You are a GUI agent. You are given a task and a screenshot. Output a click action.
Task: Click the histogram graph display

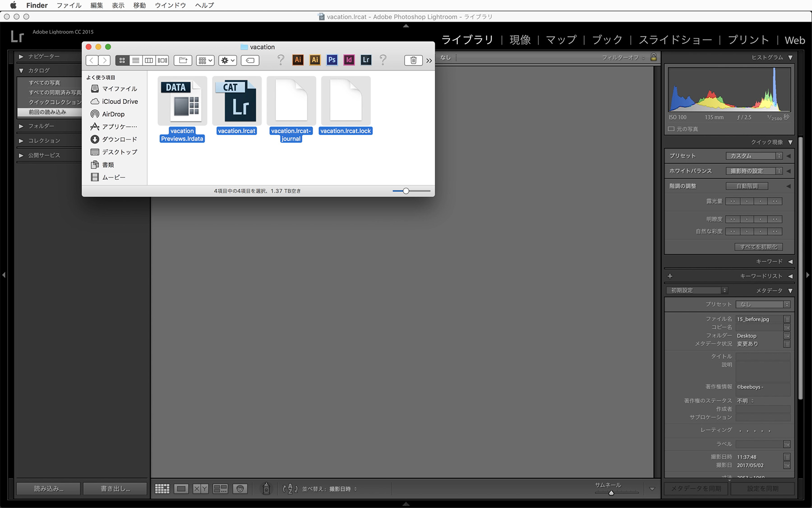pyautogui.click(x=729, y=89)
